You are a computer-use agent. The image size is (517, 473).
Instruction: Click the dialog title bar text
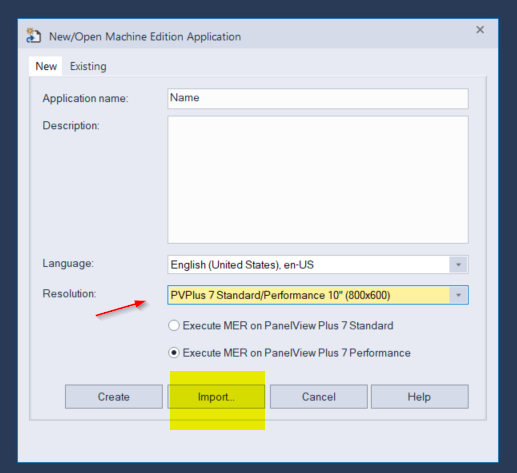(x=145, y=36)
